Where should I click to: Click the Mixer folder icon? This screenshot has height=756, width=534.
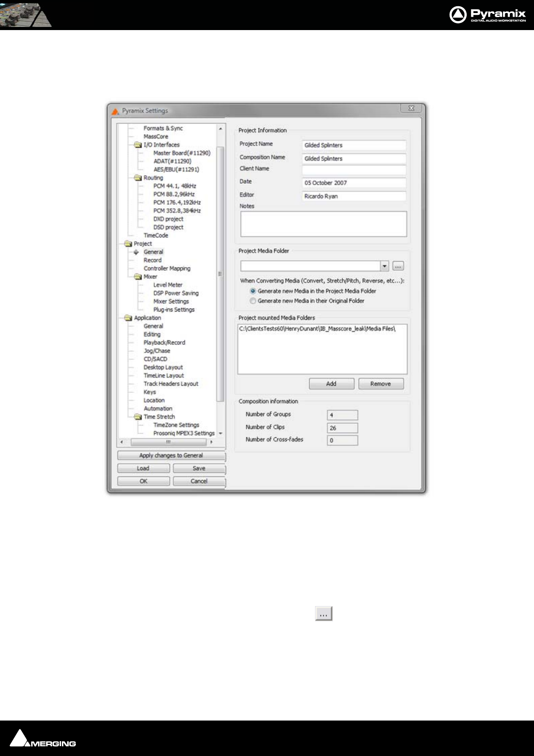(138, 277)
